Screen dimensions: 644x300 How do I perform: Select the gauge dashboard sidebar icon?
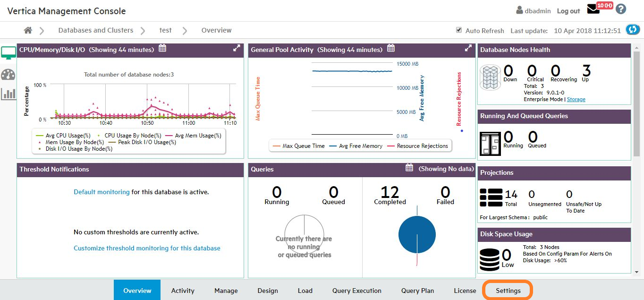click(8, 74)
